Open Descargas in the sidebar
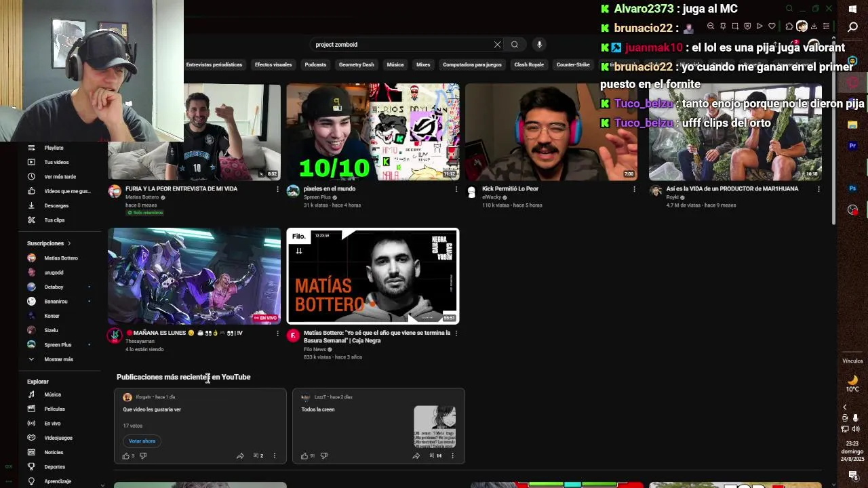This screenshot has width=868, height=488. coord(56,205)
